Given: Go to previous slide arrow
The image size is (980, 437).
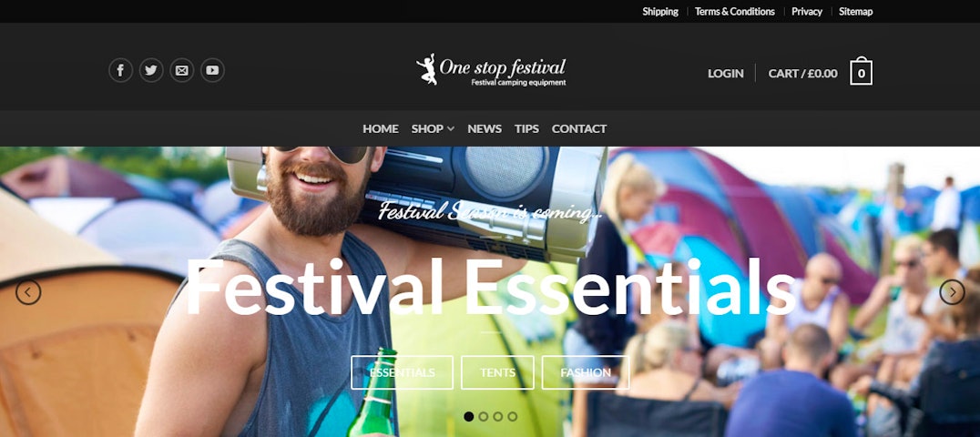Looking at the screenshot, I should (x=28, y=292).
